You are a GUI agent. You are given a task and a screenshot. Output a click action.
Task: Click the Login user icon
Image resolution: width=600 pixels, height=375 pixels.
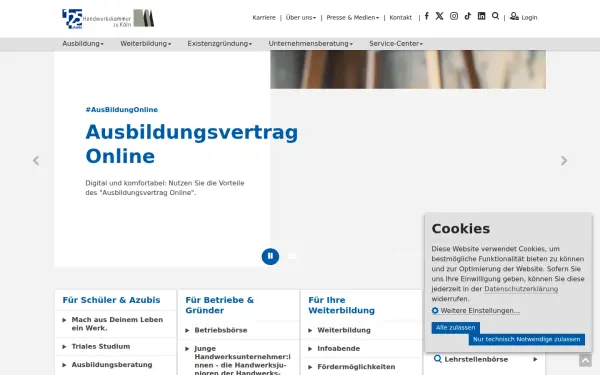click(x=514, y=16)
